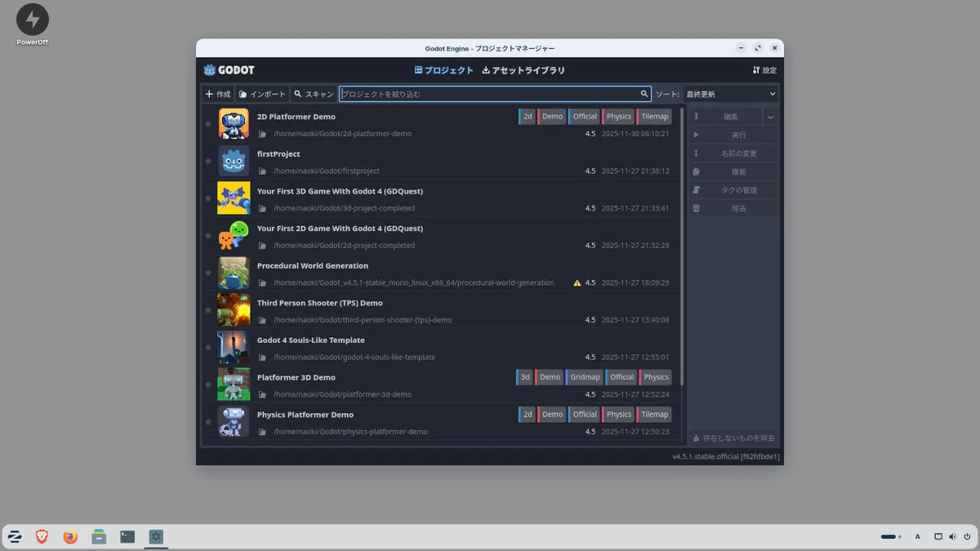Favorite the 2D Platformer Demo star
The height and width of the screenshot is (551, 980).
click(208, 124)
